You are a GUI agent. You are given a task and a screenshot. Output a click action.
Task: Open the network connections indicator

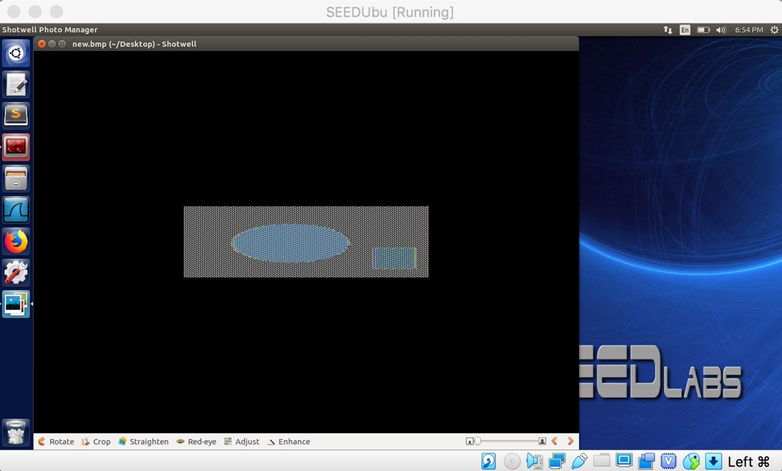(x=668, y=30)
